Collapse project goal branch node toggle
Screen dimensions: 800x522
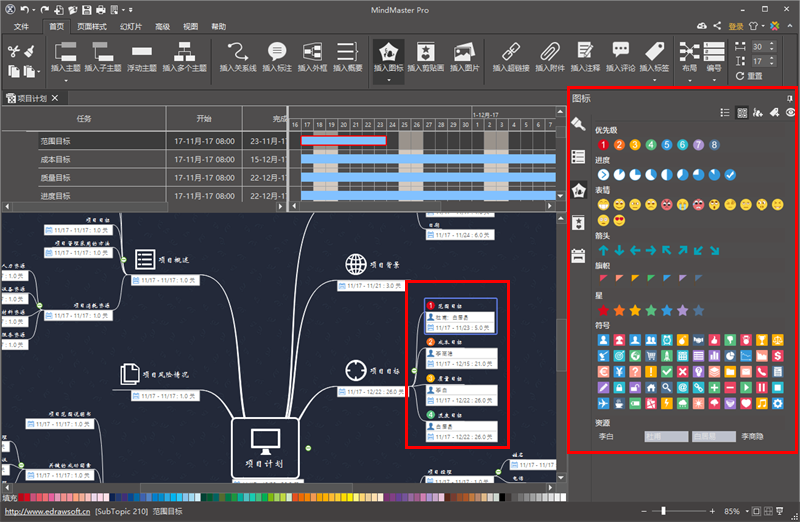click(414, 371)
